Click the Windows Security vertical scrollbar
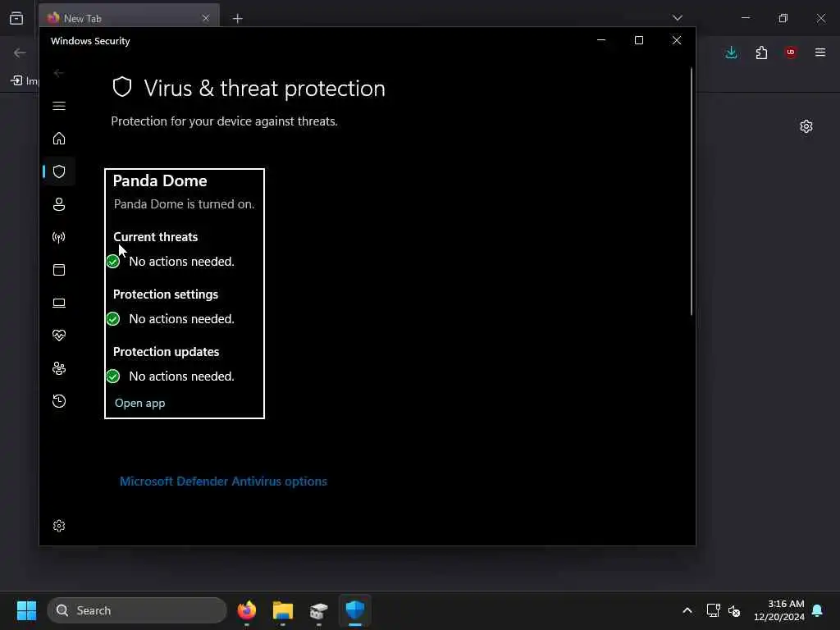 point(691,191)
